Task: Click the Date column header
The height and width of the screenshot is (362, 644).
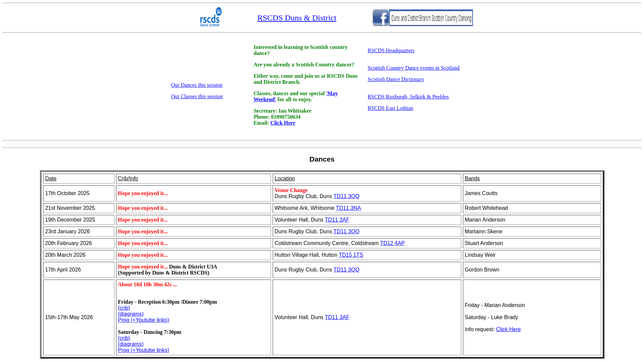Action: [79, 179]
